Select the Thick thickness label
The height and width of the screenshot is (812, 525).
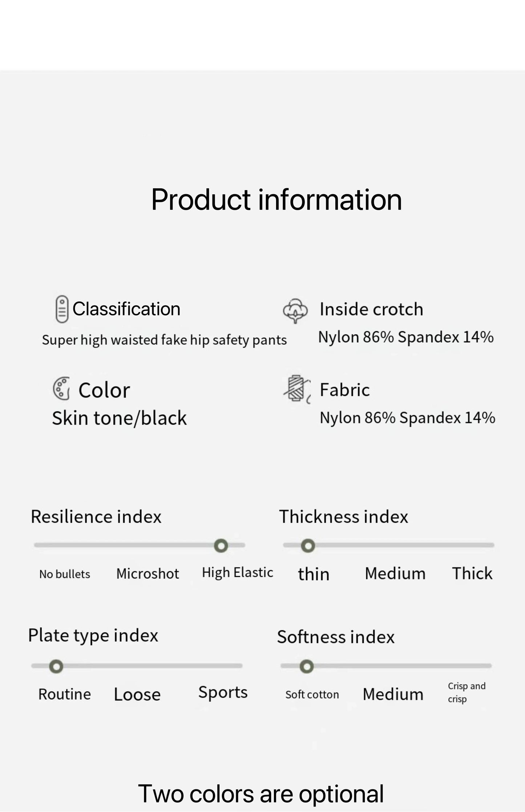(472, 574)
